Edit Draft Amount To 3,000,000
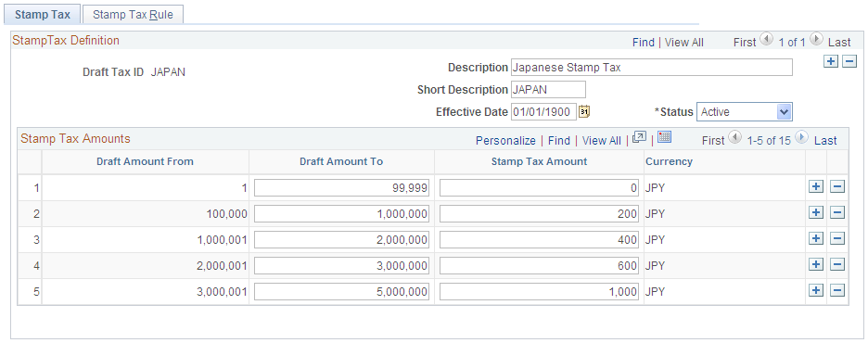The width and height of the screenshot is (868, 343). pos(341,265)
